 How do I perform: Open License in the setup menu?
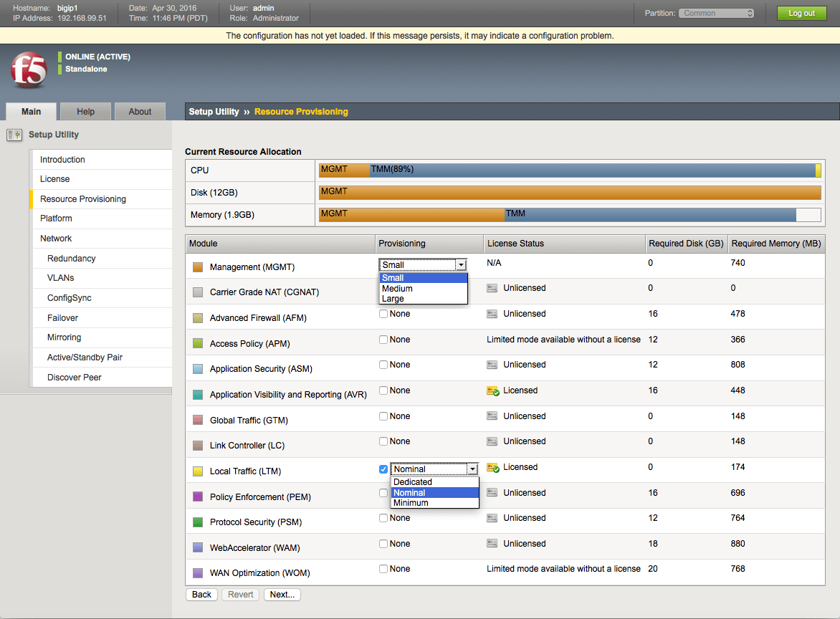[x=102, y=179]
